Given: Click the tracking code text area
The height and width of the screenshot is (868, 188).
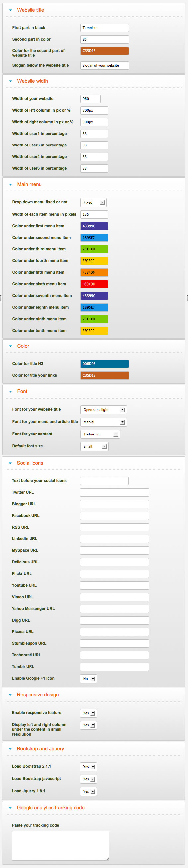Looking at the screenshot, I should click(61, 846).
